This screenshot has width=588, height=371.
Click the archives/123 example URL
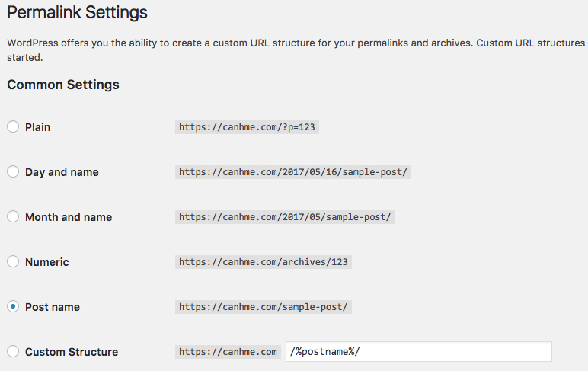pos(264,262)
